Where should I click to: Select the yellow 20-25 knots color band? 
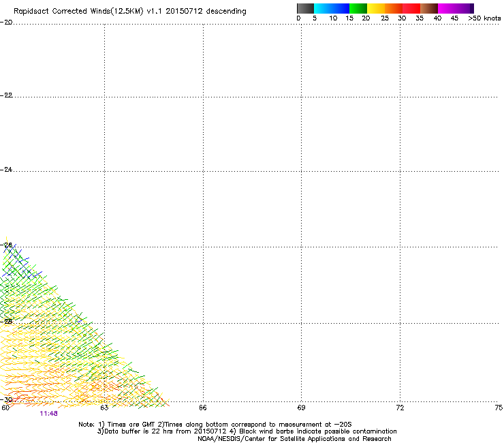pos(376,8)
